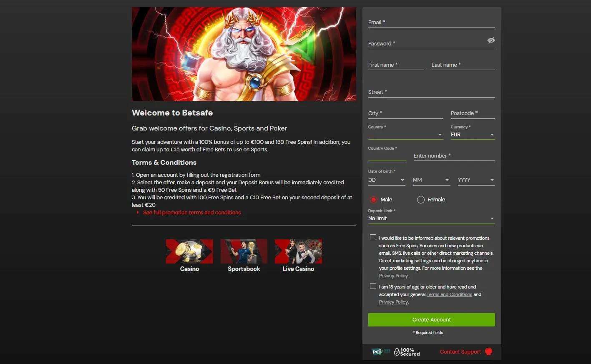The width and height of the screenshot is (591, 364).
Task: Select the Casino icon
Action: click(x=189, y=251)
